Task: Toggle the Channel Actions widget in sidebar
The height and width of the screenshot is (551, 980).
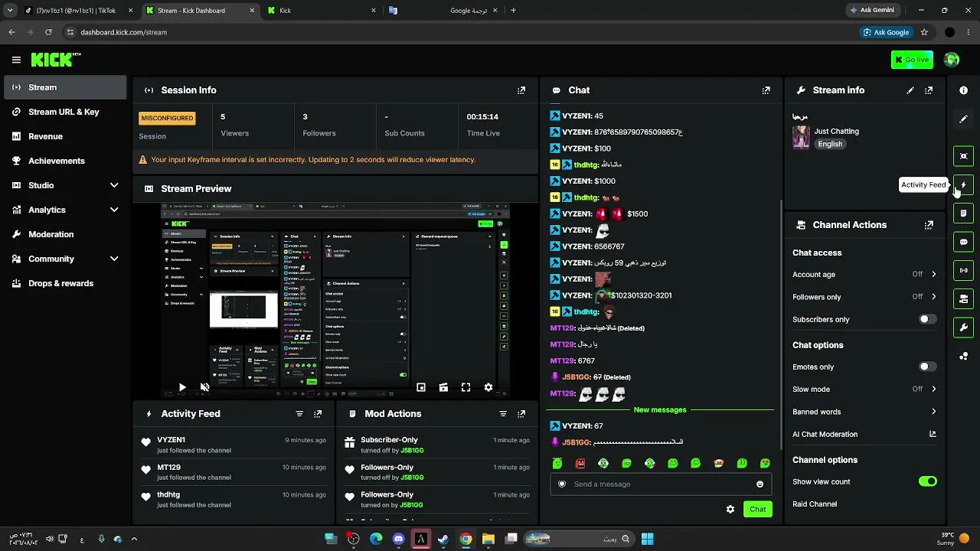Action: (x=963, y=298)
